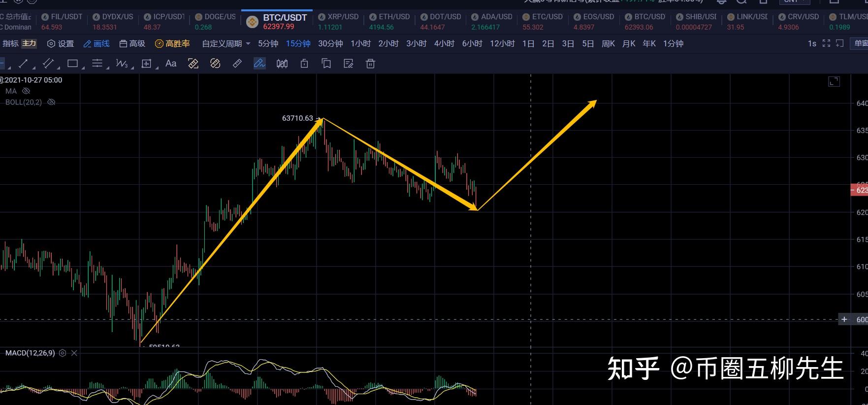The height and width of the screenshot is (405, 868).
Task: Click the 单窗 window mode button
Action: tap(860, 43)
